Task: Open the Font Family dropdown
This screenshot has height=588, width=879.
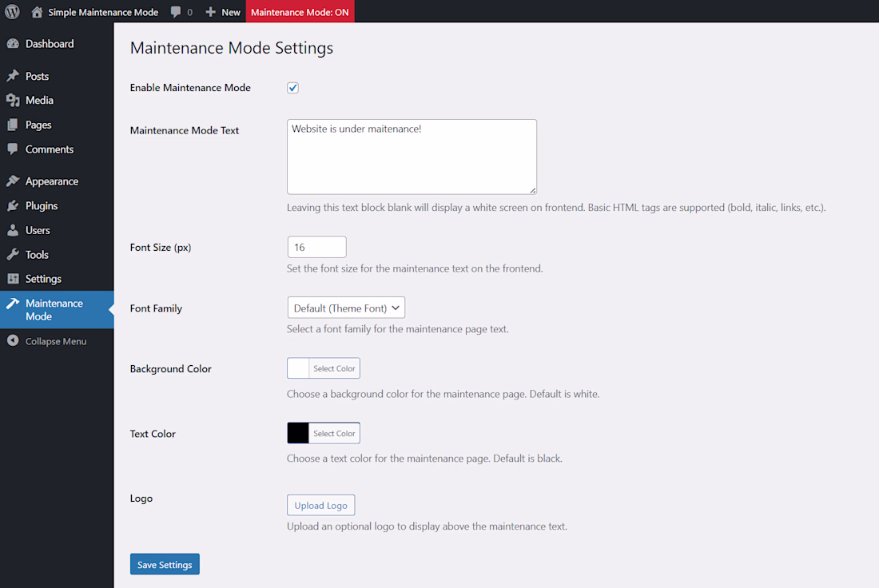Action: [346, 308]
